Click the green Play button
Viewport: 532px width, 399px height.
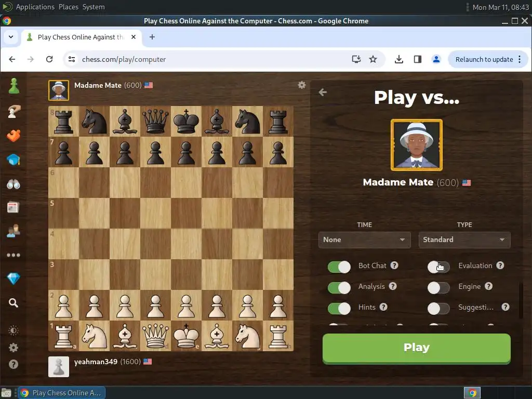[x=416, y=349]
